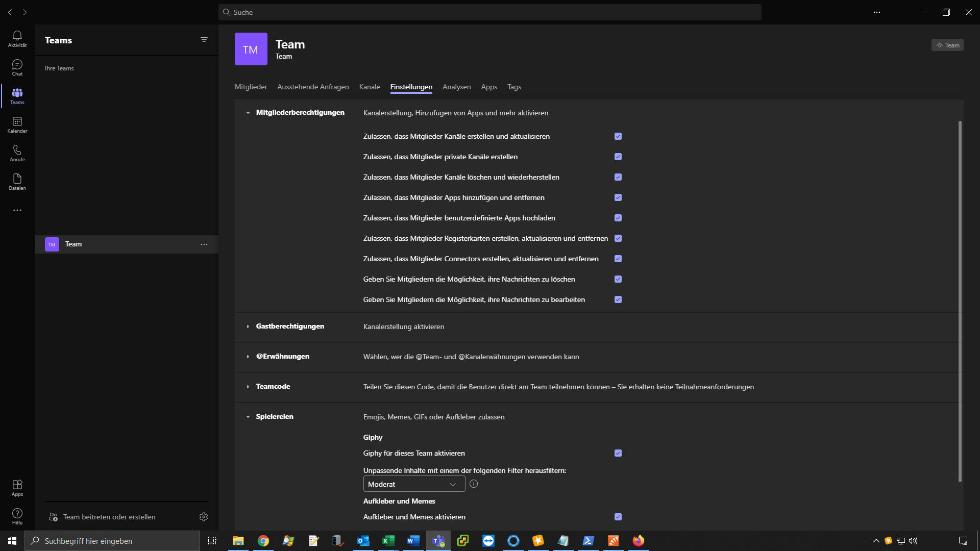Uncheck members delete and restore channels

point(618,177)
